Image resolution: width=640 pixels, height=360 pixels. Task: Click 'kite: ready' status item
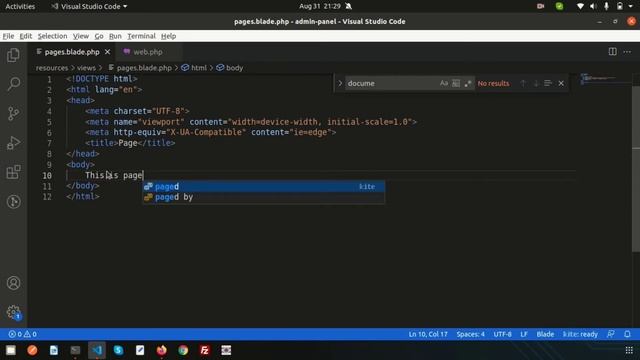pyautogui.click(x=580, y=334)
